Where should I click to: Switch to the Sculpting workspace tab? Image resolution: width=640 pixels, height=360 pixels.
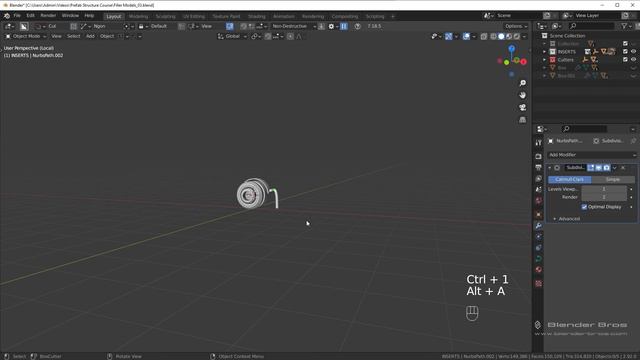click(165, 16)
